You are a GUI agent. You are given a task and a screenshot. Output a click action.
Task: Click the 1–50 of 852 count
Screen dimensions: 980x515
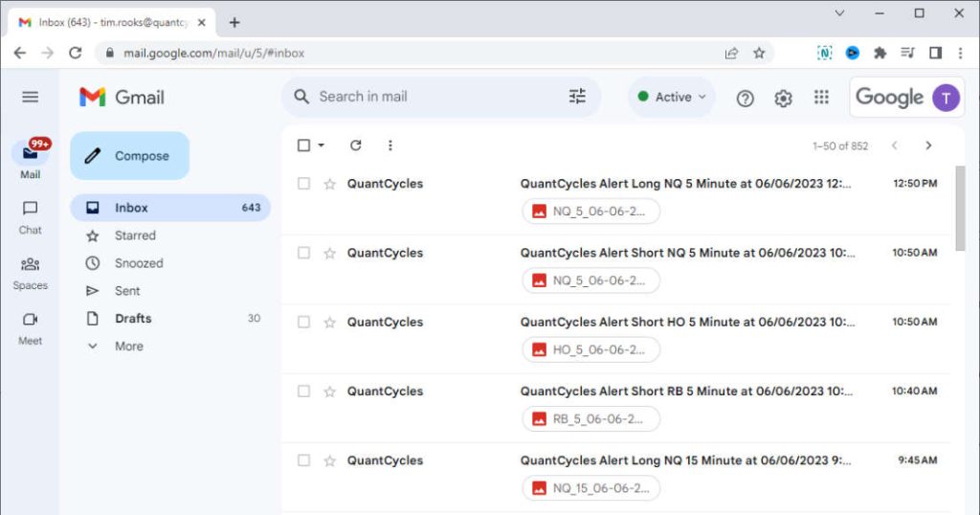[840, 146]
